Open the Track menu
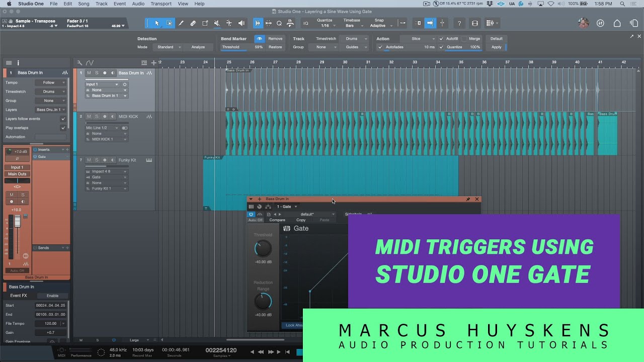Screen dimensions: 644x362 pyautogui.click(x=101, y=4)
